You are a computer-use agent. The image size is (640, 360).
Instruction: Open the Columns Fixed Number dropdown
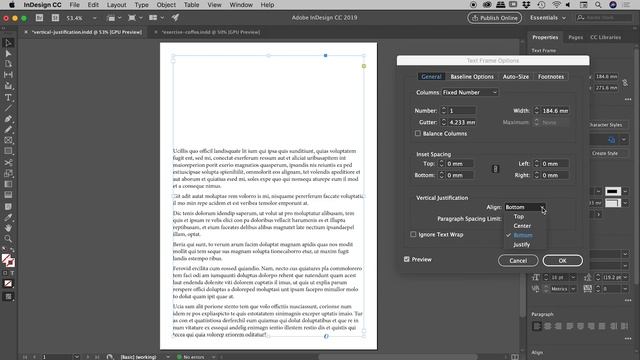pos(470,93)
